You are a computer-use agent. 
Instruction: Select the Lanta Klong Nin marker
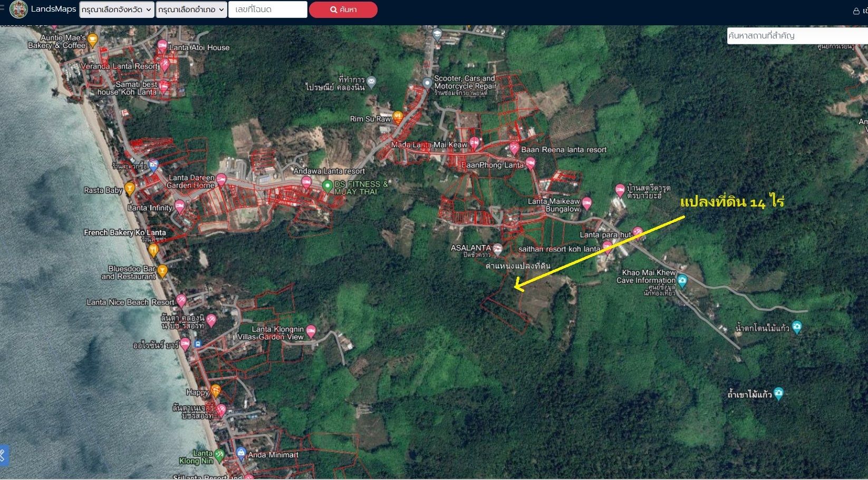219,454
